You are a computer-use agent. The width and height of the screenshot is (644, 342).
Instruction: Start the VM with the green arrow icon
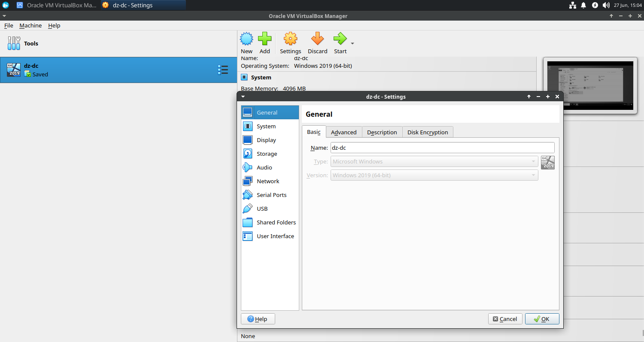[x=340, y=39]
